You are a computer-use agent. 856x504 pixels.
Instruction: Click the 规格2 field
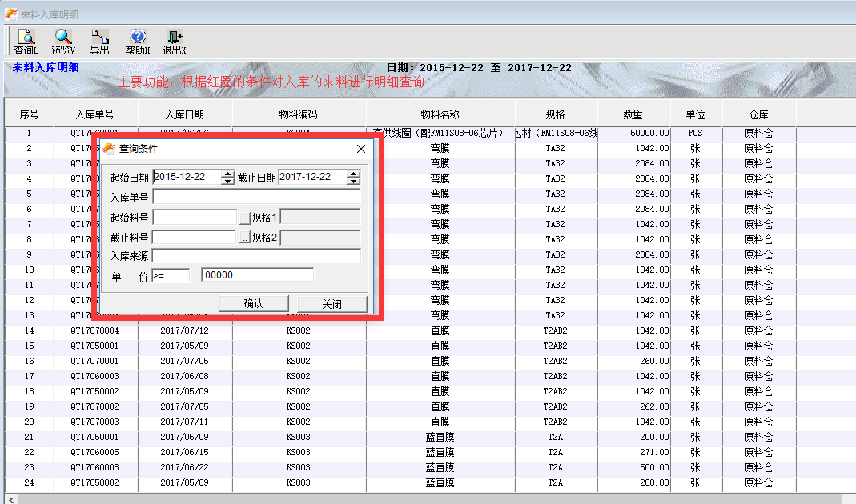(320, 238)
